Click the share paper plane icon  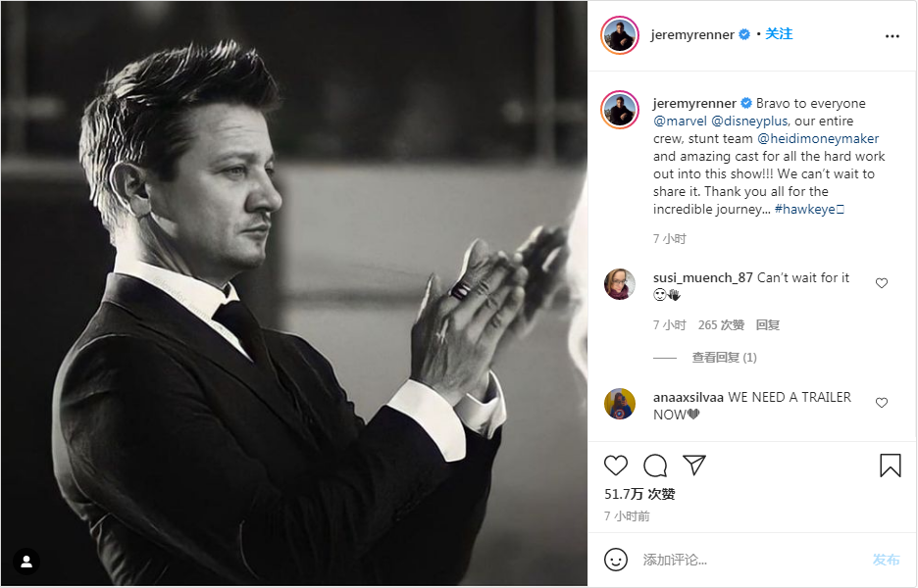coord(694,465)
